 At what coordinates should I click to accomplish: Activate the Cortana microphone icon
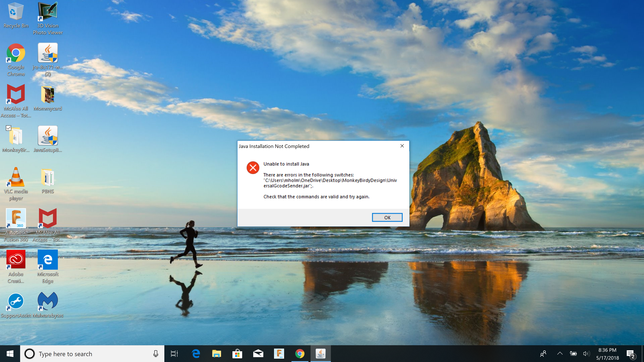click(x=155, y=354)
